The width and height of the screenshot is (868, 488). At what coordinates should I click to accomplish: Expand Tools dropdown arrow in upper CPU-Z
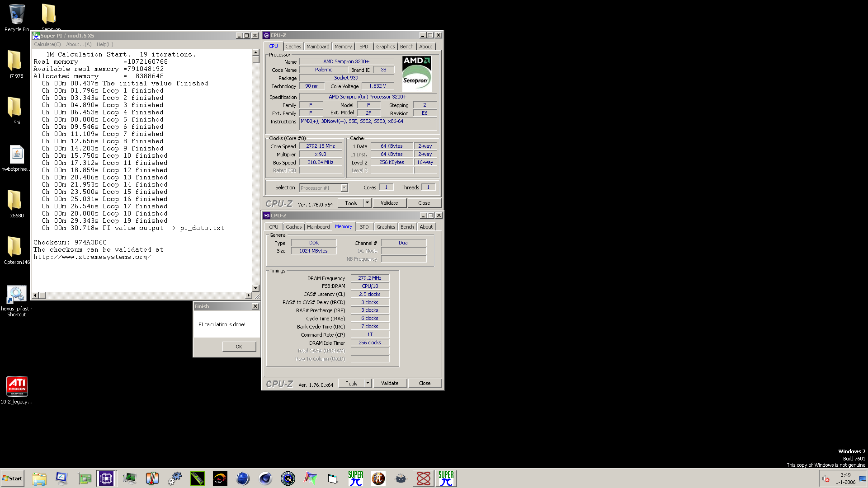[x=368, y=203]
